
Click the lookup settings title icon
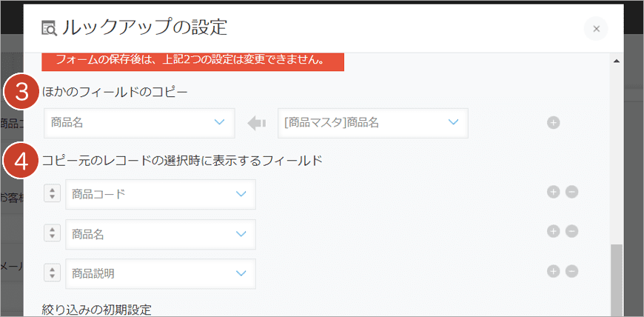pos(49,28)
